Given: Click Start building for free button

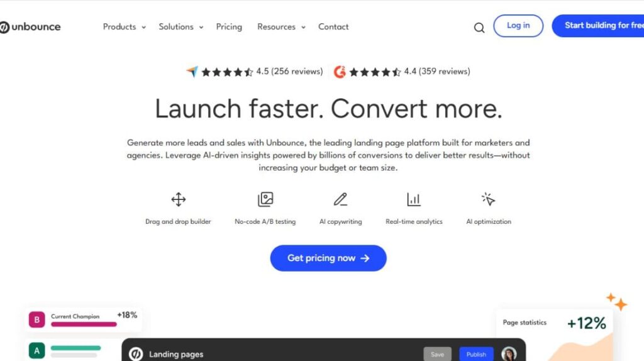Looking at the screenshot, I should (601, 26).
